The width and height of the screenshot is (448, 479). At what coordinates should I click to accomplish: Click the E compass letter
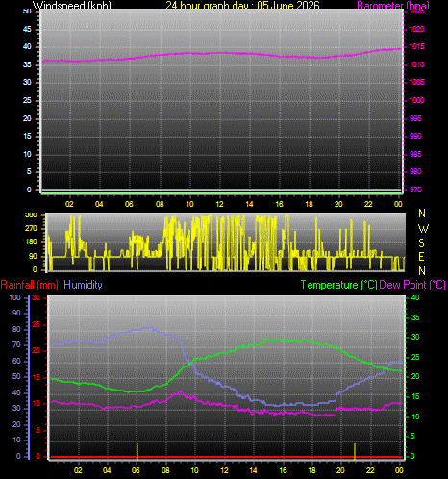421,257
